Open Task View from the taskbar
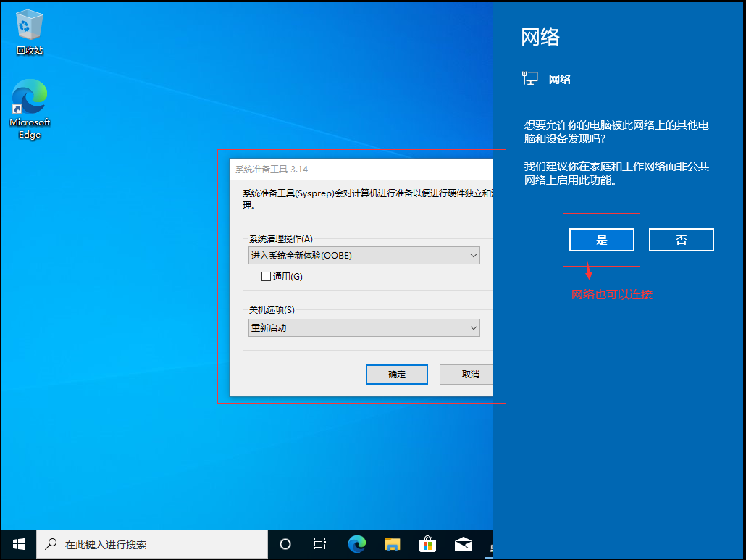Viewport: 746px width, 560px height. [x=320, y=544]
